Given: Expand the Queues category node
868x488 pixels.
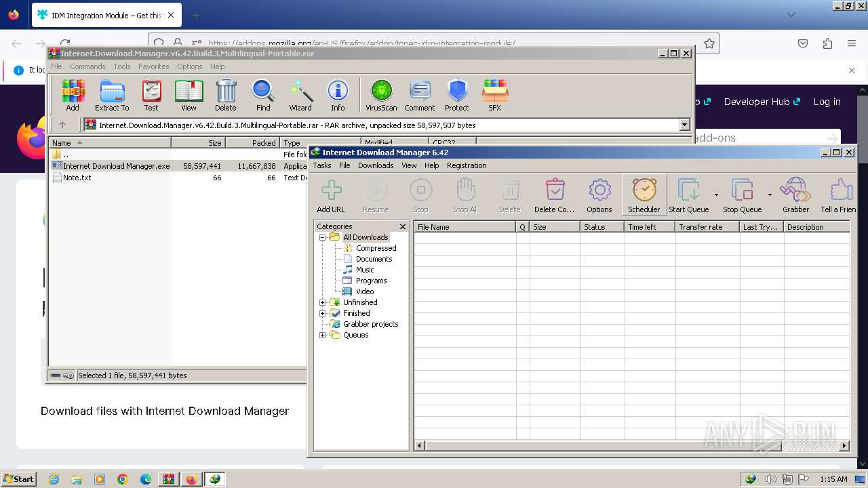Looking at the screenshot, I should click(x=323, y=335).
